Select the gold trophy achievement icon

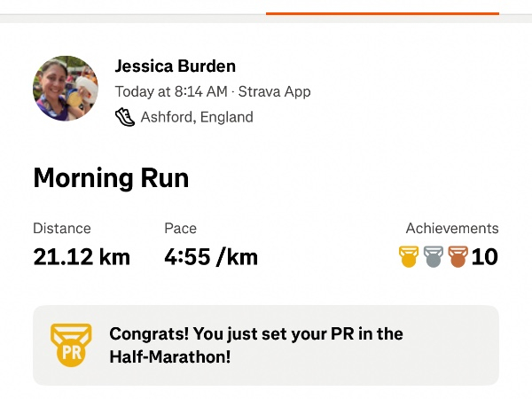click(409, 257)
